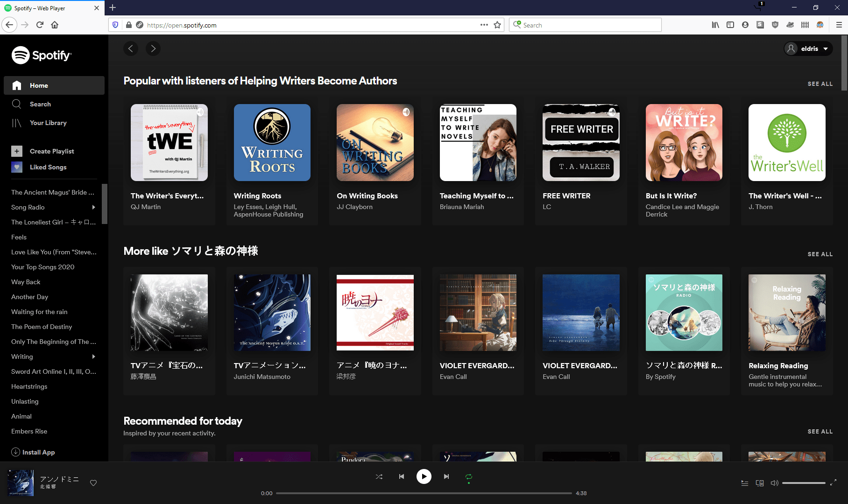Screen dimensions: 848x504
Task: Reload the page in browser
Action: [40, 25]
